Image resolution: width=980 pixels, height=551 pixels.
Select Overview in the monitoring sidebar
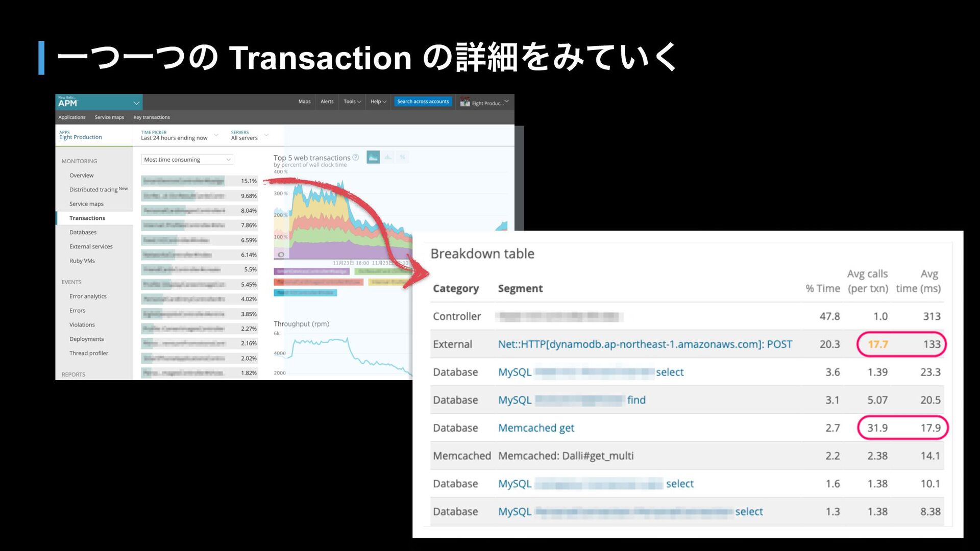[x=82, y=176]
